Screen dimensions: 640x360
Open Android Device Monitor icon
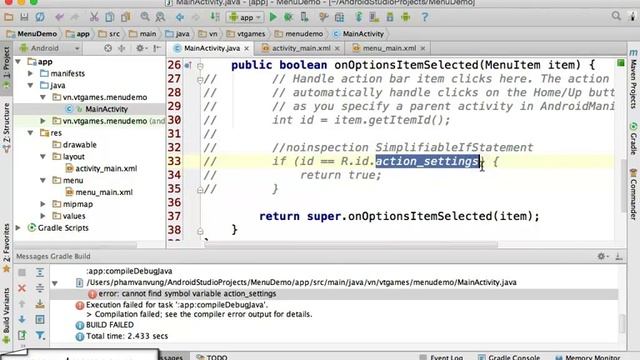tap(406, 17)
